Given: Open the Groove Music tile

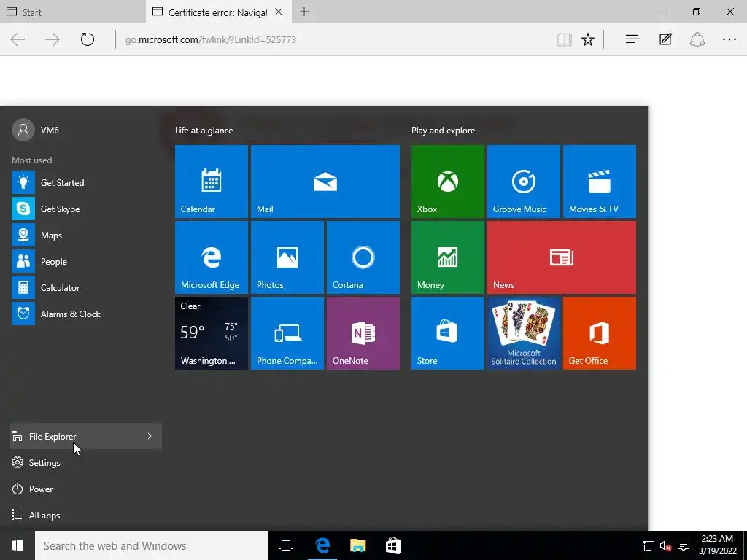Looking at the screenshot, I should [524, 182].
